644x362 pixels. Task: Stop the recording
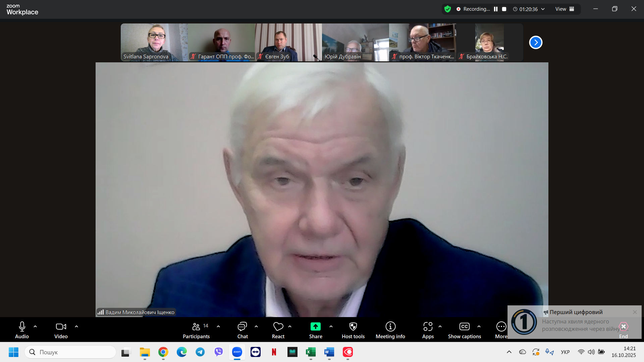(504, 9)
